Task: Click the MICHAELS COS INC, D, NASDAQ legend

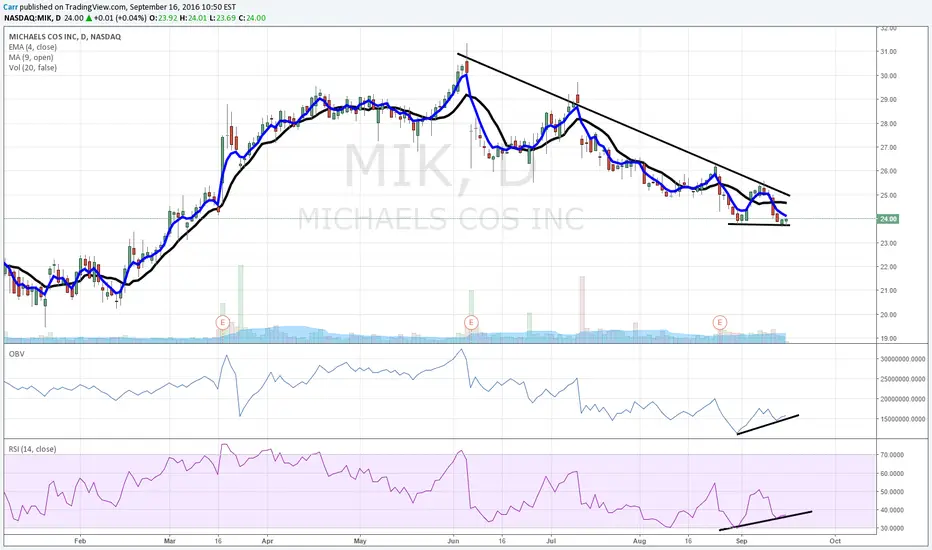Action: [65, 37]
